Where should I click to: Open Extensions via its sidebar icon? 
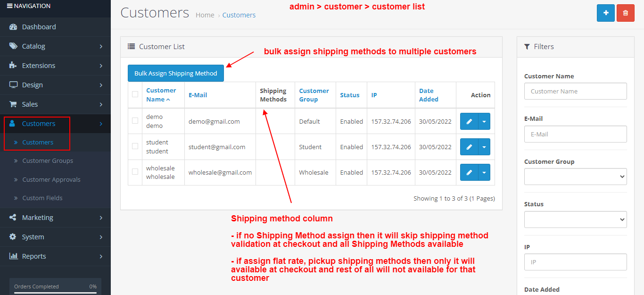[13, 65]
